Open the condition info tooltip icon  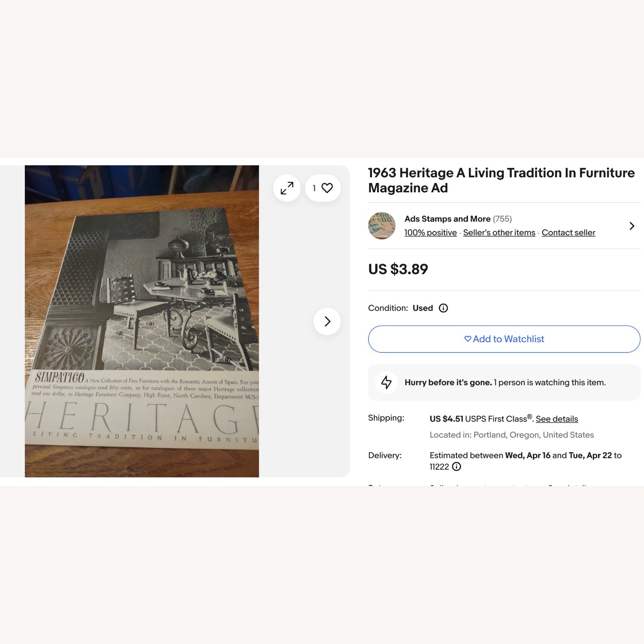[x=444, y=308]
